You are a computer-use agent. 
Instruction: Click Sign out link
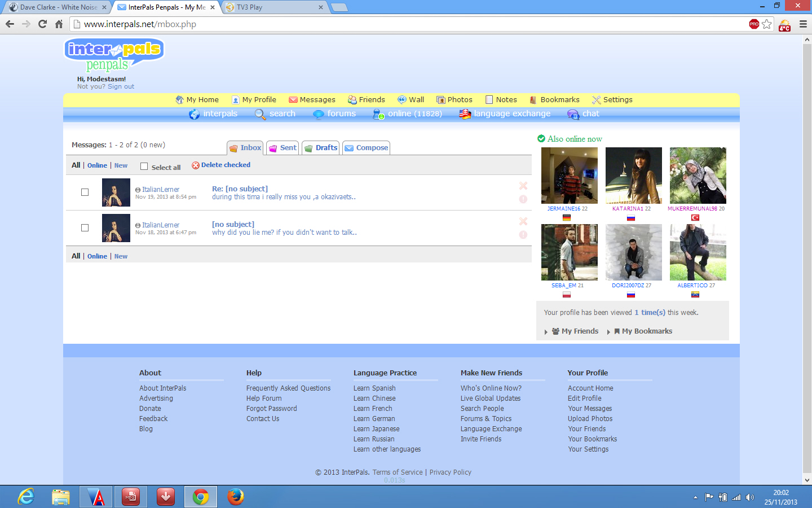pos(121,87)
